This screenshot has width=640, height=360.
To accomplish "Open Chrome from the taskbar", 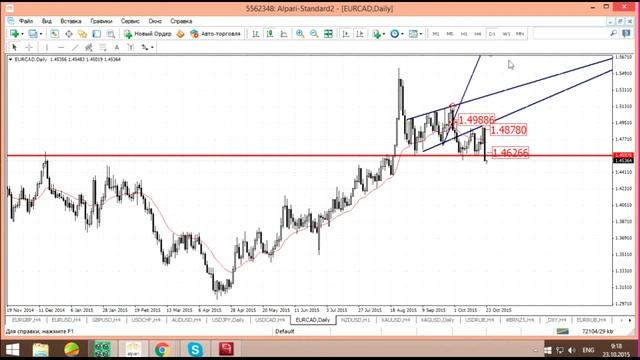I will (x=162, y=350).
